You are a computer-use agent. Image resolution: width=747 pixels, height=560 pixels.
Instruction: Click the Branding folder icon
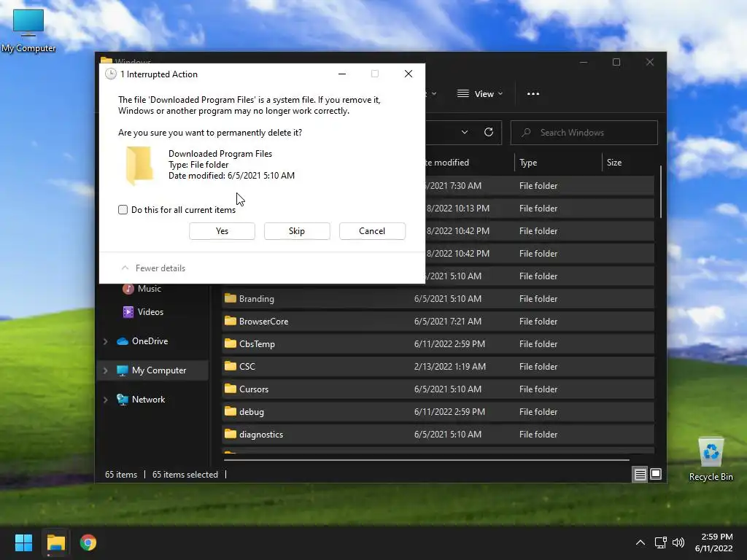click(231, 298)
